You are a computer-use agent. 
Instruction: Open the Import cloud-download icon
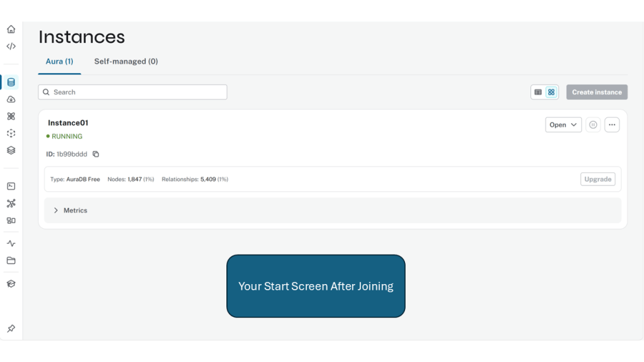pos(11,99)
